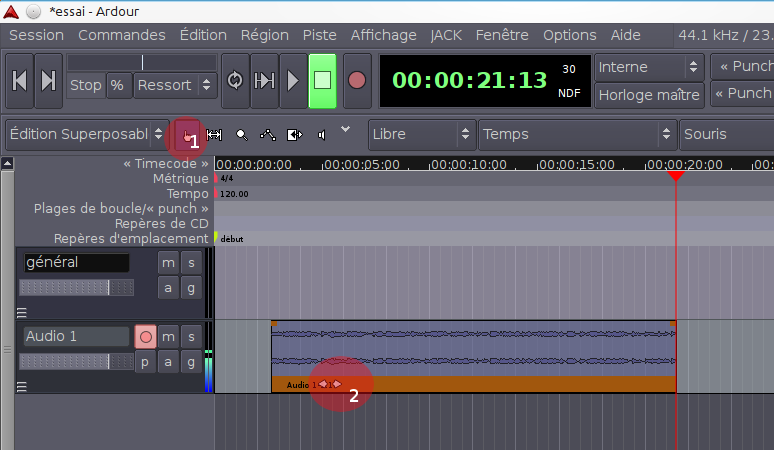The image size is (774, 450).
Task: Click the red playhead marker
Action: pyautogui.click(x=676, y=176)
